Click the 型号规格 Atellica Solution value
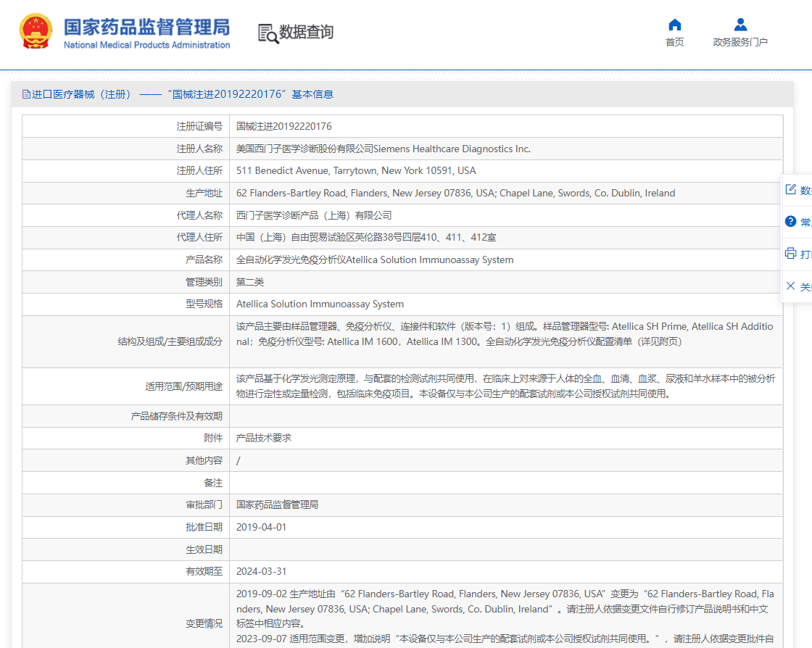 tap(320, 304)
